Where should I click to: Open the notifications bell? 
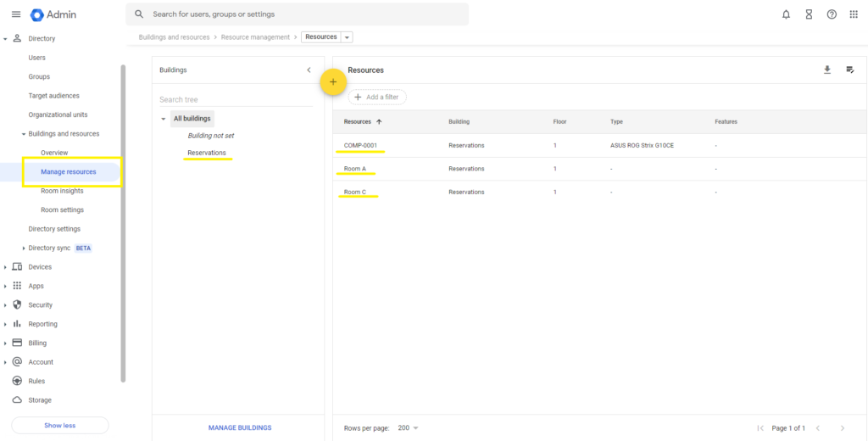click(786, 14)
